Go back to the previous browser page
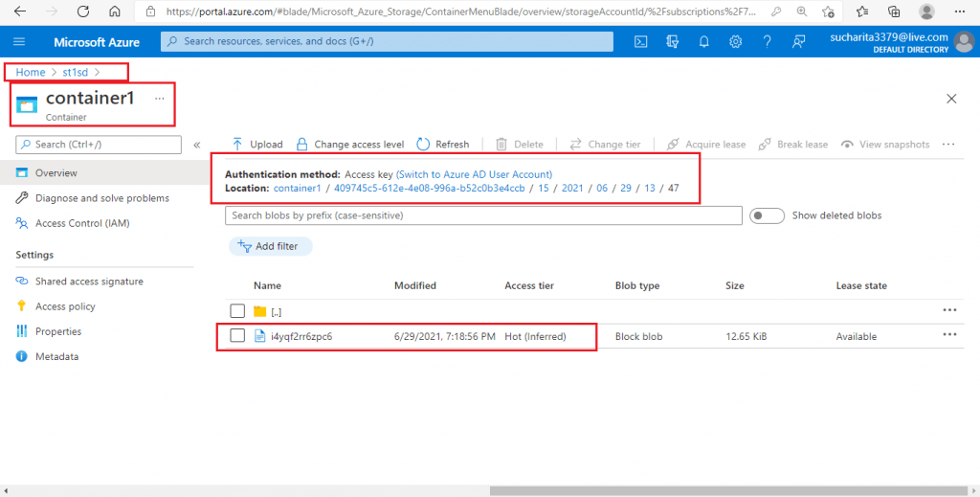Image resolution: width=980 pixels, height=497 pixels. click(20, 11)
